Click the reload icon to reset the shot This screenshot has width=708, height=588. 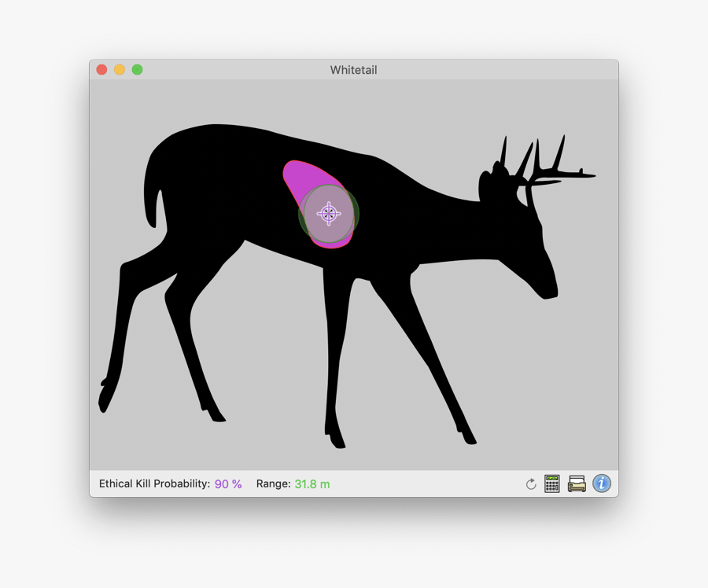(x=531, y=483)
